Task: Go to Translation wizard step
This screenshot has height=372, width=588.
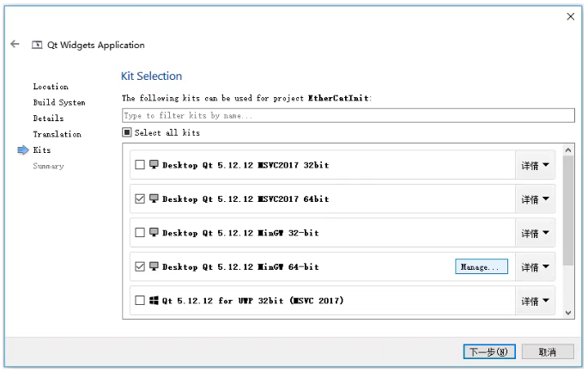Action: (57, 134)
